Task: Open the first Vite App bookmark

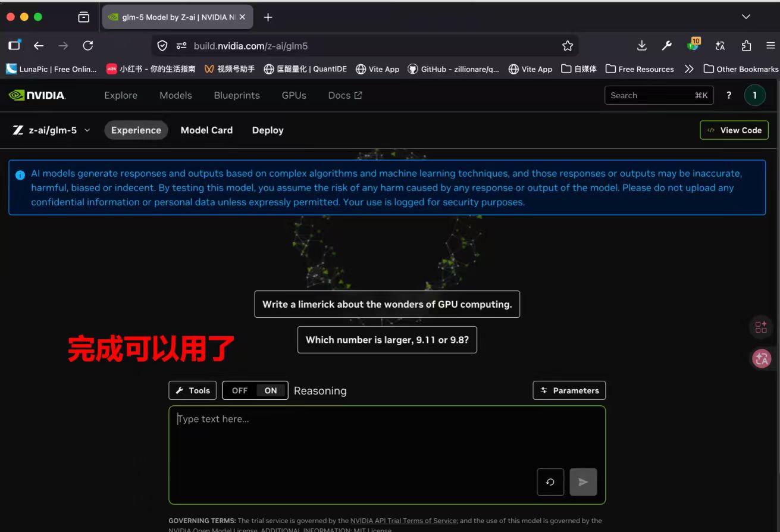Action: [x=377, y=69]
